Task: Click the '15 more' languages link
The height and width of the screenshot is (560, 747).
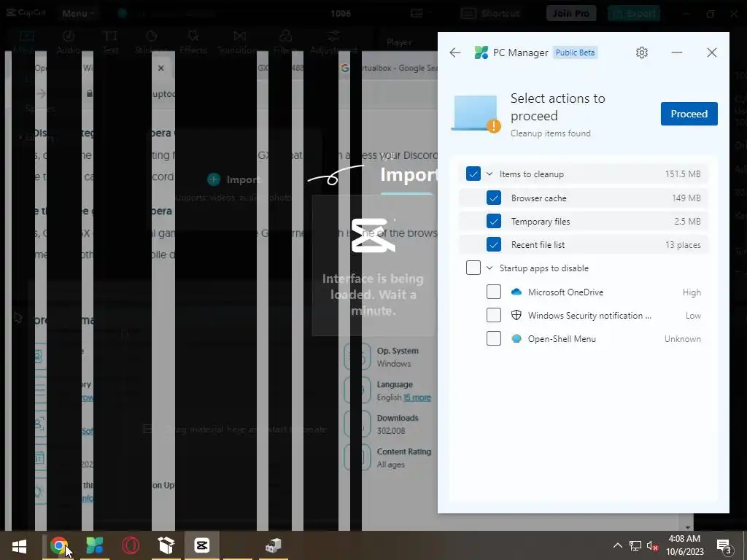Action: [x=417, y=397]
